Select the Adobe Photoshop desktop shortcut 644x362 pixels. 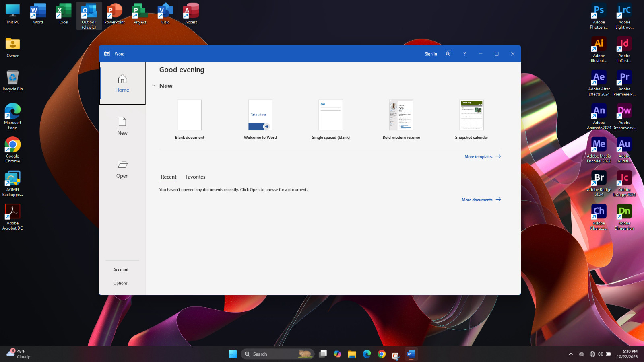tap(599, 16)
